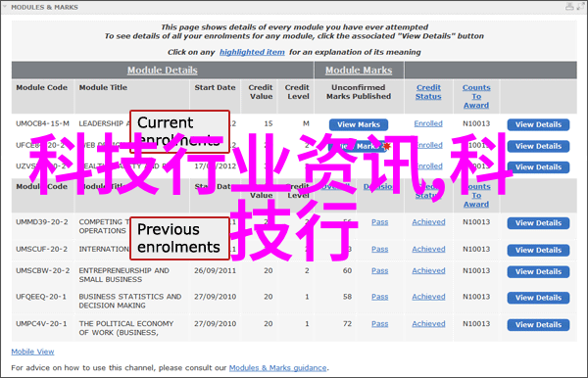588x378 pixels.
Task: Click the title 'The Political Economy of Work'
Action: tap(126, 328)
